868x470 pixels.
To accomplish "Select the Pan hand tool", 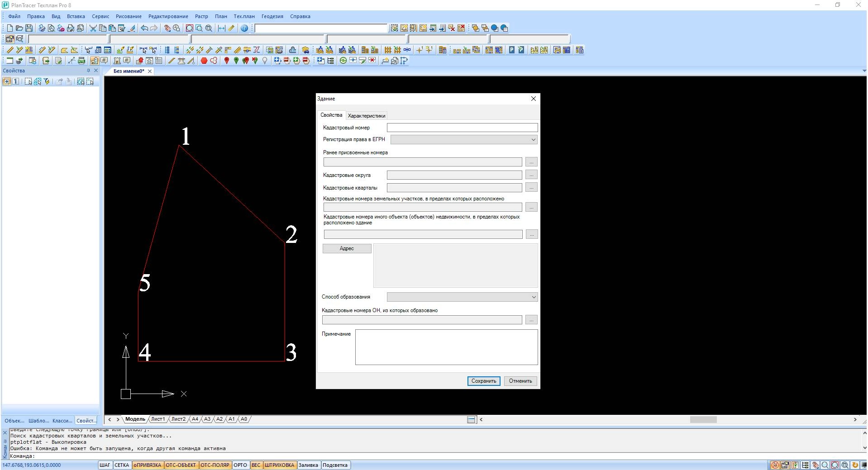I will click(x=167, y=28).
